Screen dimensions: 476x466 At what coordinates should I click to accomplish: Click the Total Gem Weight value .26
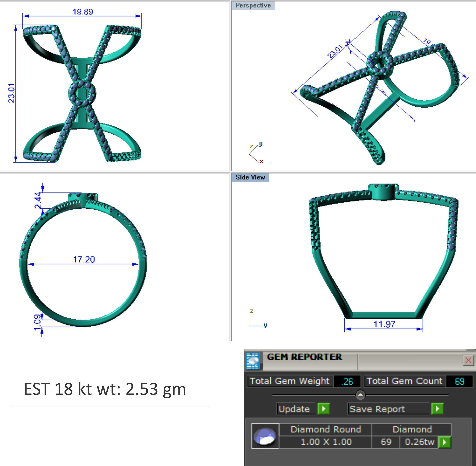[x=347, y=381]
